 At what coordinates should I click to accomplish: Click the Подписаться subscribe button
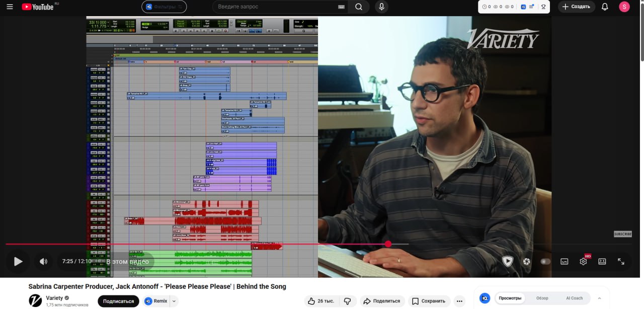point(118,301)
